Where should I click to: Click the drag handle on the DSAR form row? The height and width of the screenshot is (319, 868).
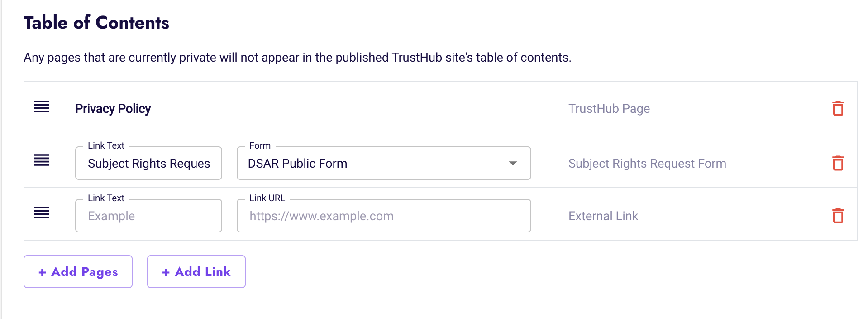(x=42, y=160)
